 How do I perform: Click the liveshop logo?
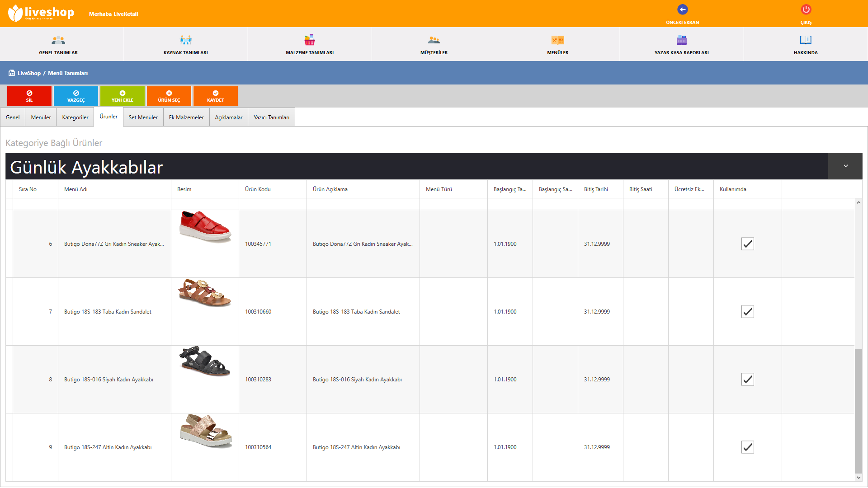click(x=41, y=13)
